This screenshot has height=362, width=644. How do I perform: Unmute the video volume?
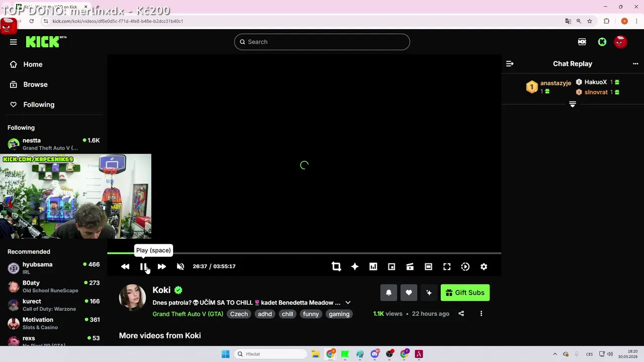pos(180,266)
